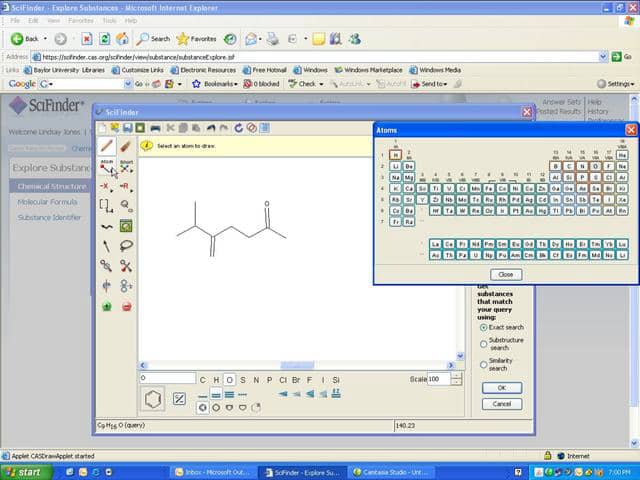Open the Back button history arrow
The image size is (640, 480).
[45, 39]
